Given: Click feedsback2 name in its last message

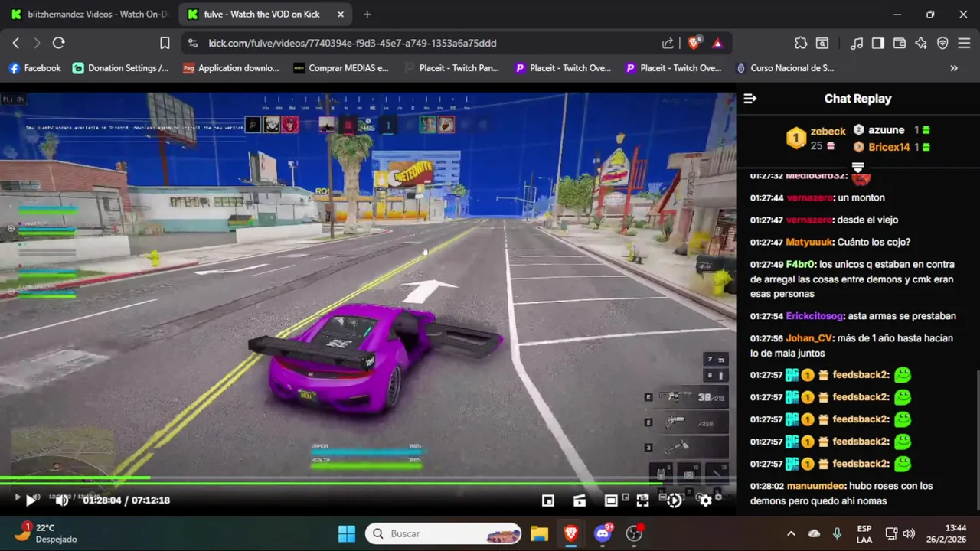Looking at the screenshot, I should (861, 464).
